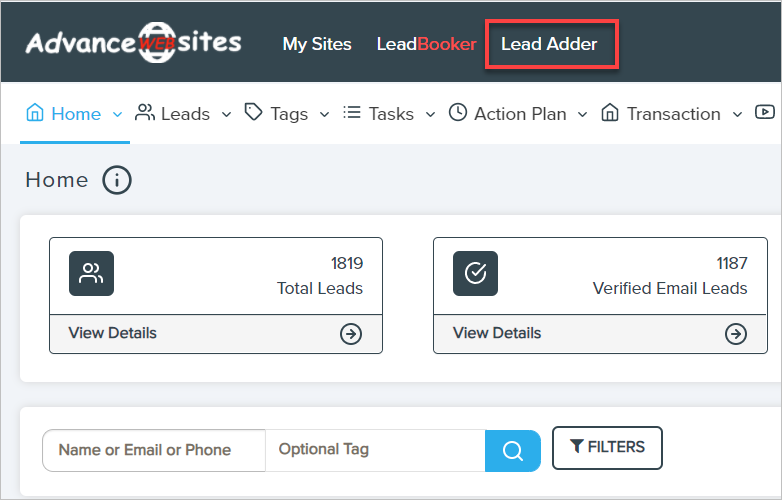Viewport: 782px width, 500px height.
Task: Open View Details for Total Leads
Action: tap(113, 333)
